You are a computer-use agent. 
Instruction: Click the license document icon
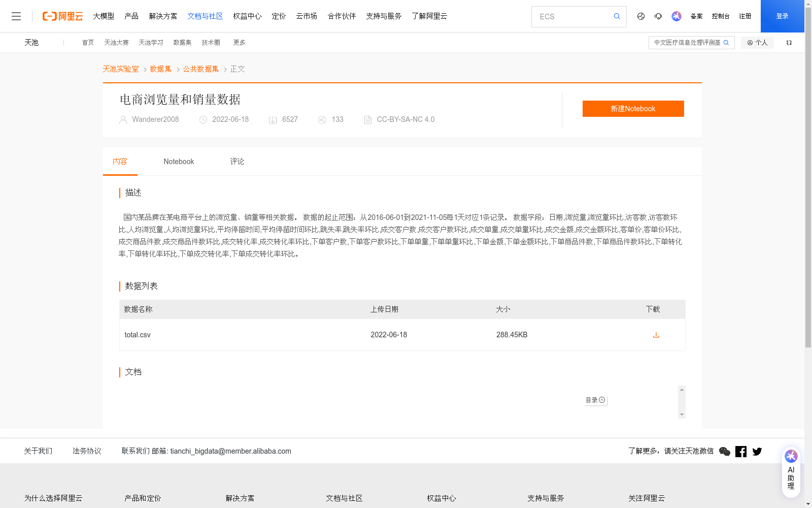click(368, 120)
